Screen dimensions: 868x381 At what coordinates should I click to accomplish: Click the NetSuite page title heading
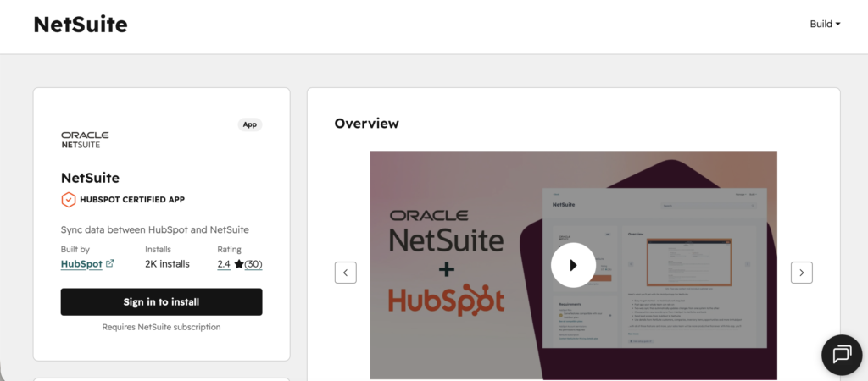point(81,25)
